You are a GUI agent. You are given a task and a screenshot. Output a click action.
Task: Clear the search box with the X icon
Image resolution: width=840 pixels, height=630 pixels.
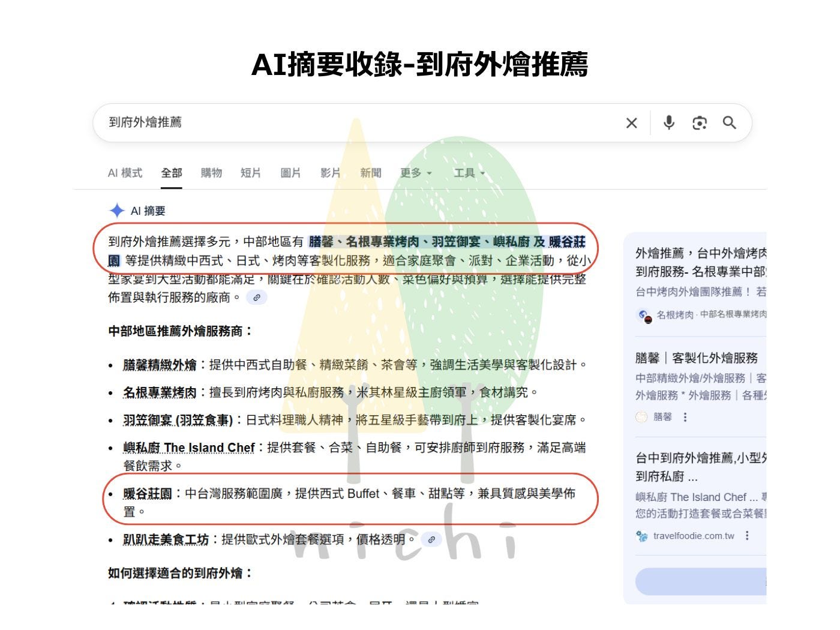click(631, 123)
